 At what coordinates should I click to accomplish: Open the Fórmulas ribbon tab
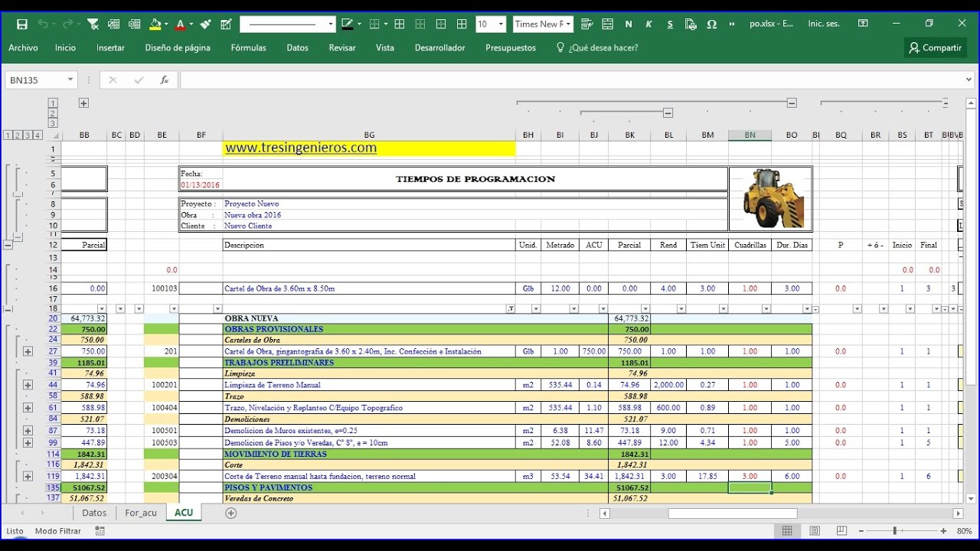click(249, 47)
